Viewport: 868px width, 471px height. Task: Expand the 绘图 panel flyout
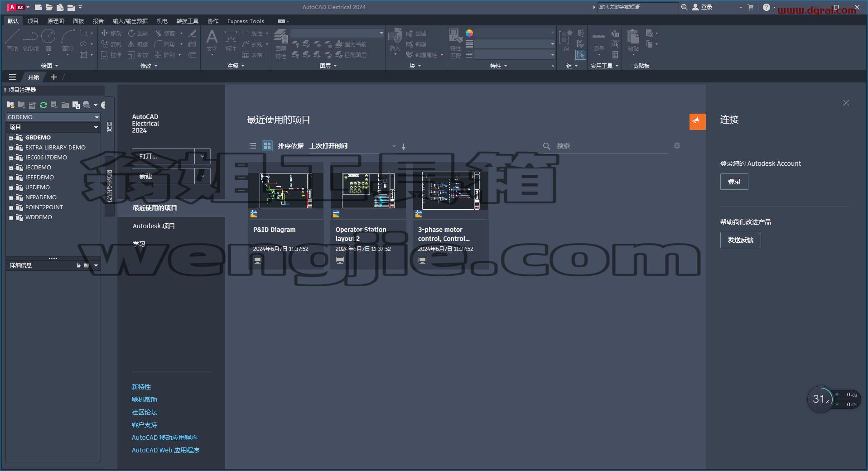click(x=50, y=66)
